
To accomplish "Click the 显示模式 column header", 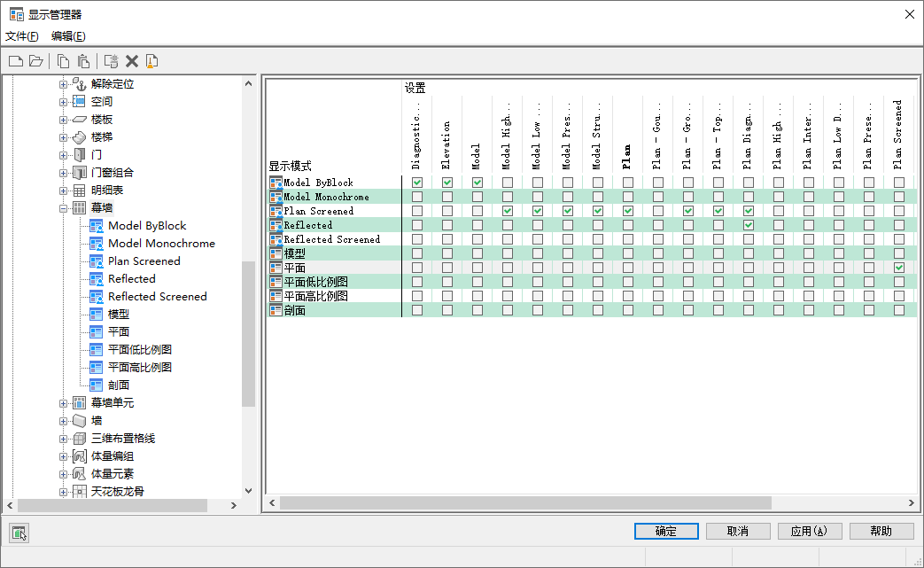I will click(290, 167).
